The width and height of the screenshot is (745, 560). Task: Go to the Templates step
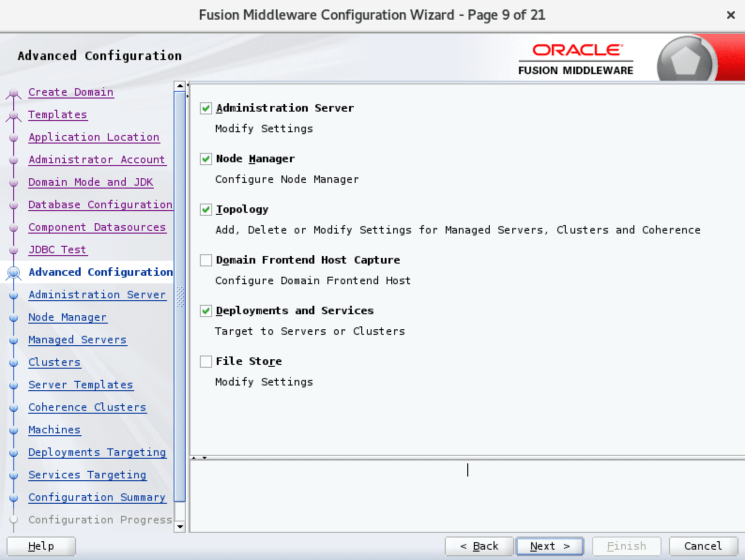click(x=58, y=114)
